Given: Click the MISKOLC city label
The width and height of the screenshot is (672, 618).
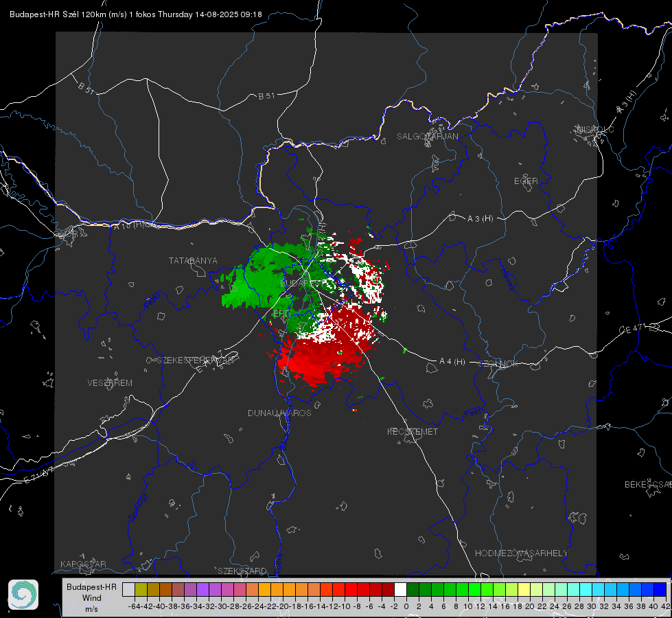Looking at the screenshot, I should point(595,129).
